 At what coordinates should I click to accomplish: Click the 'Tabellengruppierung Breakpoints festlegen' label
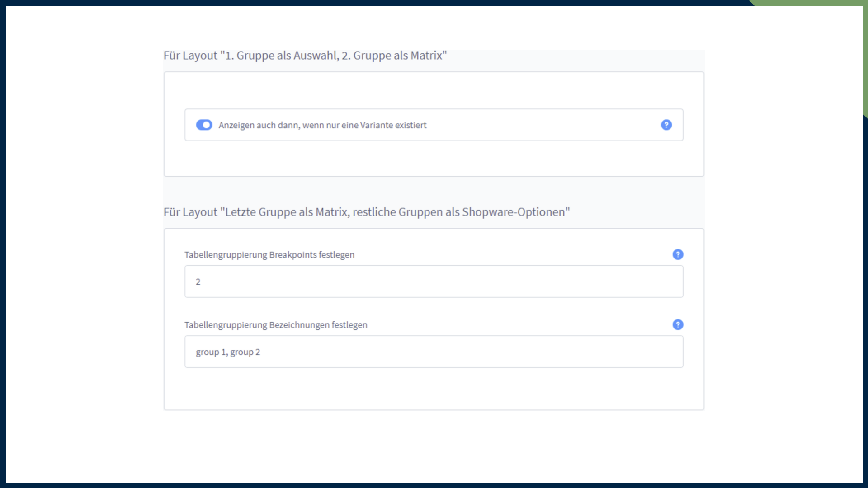pos(269,255)
